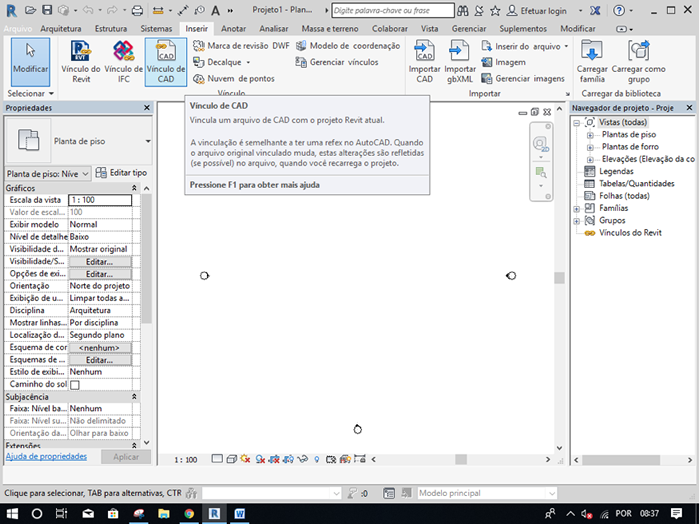Switch to the Anotar tab
The height and width of the screenshot is (524, 700).
pos(233,29)
